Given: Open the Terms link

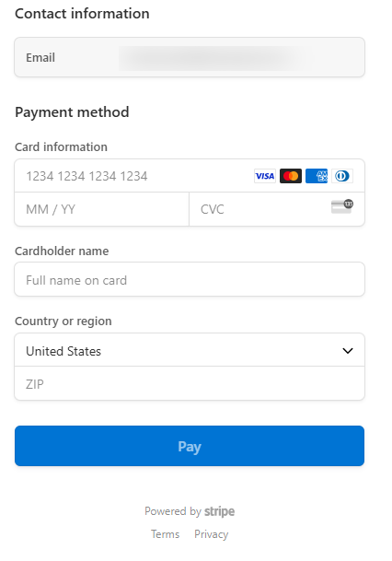Looking at the screenshot, I should (165, 534).
